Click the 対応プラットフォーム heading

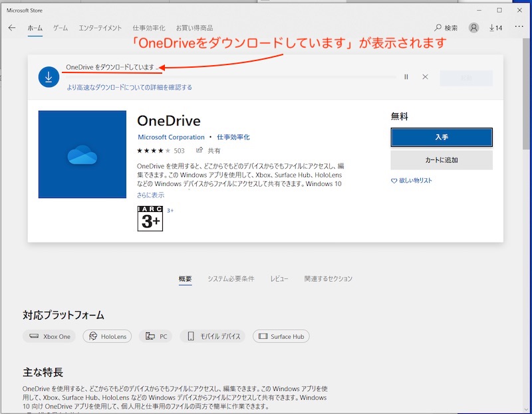(63, 316)
